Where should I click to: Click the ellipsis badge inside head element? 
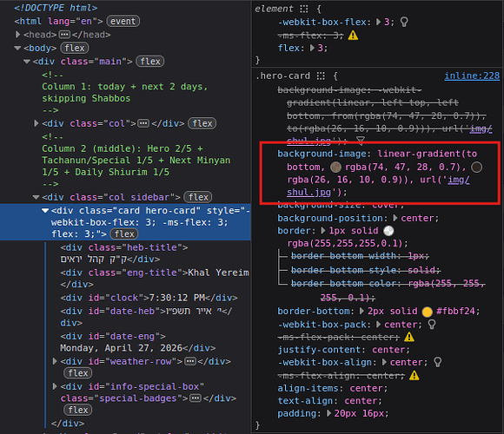(64, 35)
